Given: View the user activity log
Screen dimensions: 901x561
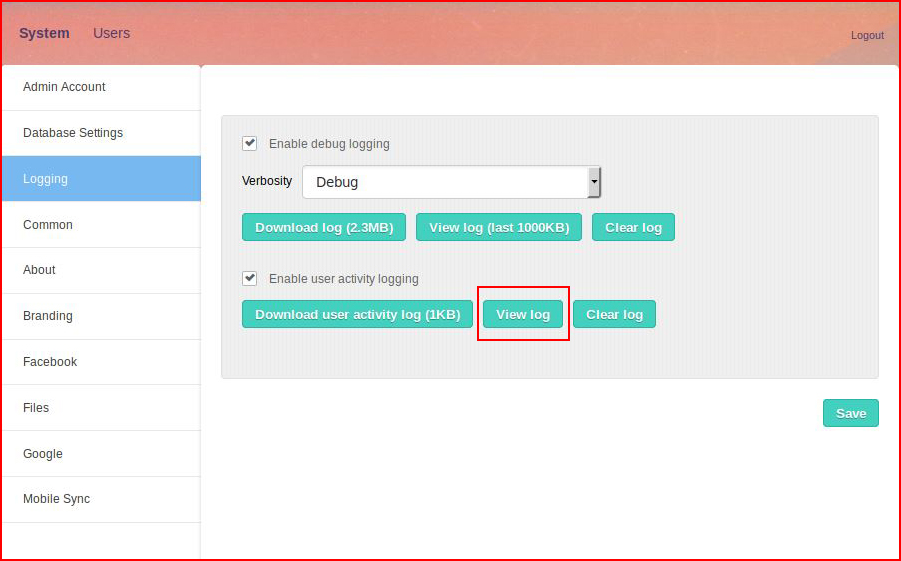Looking at the screenshot, I should [x=523, y=314].
